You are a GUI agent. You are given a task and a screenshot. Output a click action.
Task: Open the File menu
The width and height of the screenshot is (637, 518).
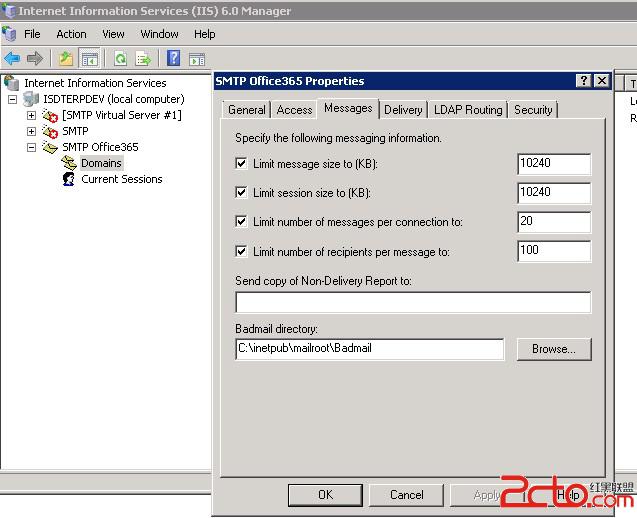(x=32, y=34)
